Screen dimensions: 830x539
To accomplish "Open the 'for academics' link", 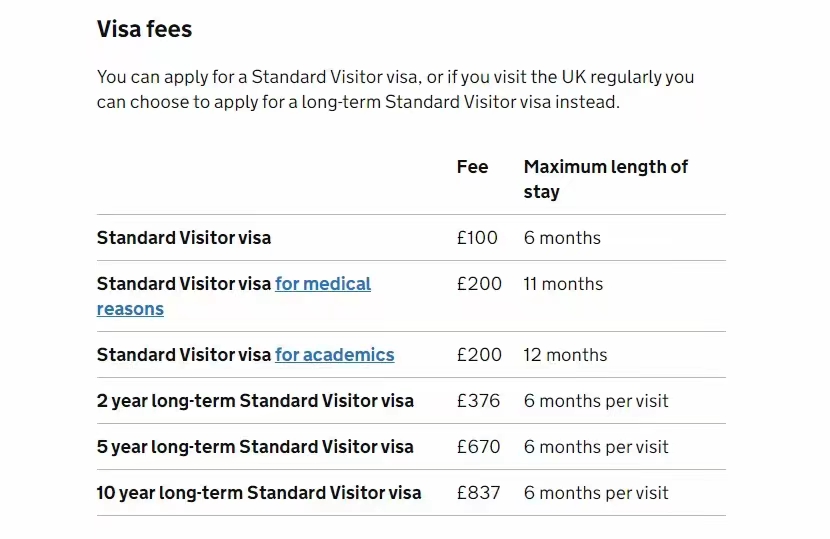I will 334,355.
